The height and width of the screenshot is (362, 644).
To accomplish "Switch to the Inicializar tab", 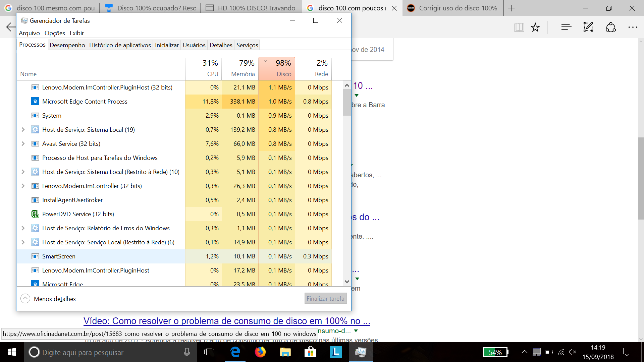I will coord(167,45).
